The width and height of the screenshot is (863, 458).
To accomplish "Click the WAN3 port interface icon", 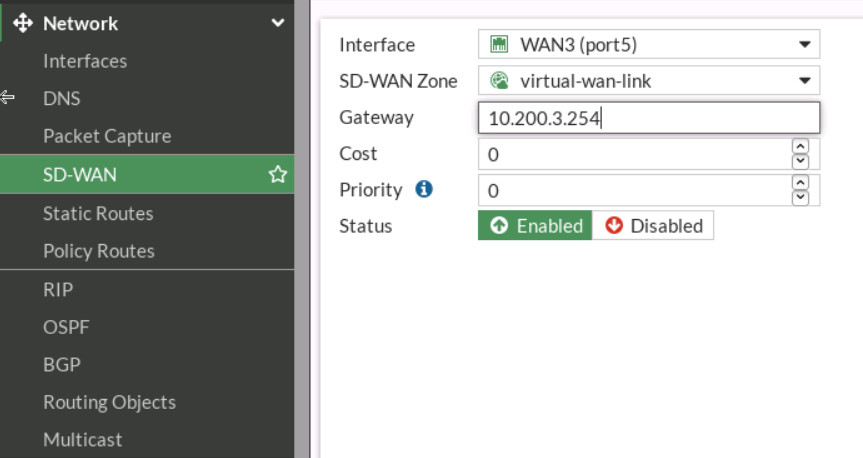I will pyautogui.click(x=499, y=45).
